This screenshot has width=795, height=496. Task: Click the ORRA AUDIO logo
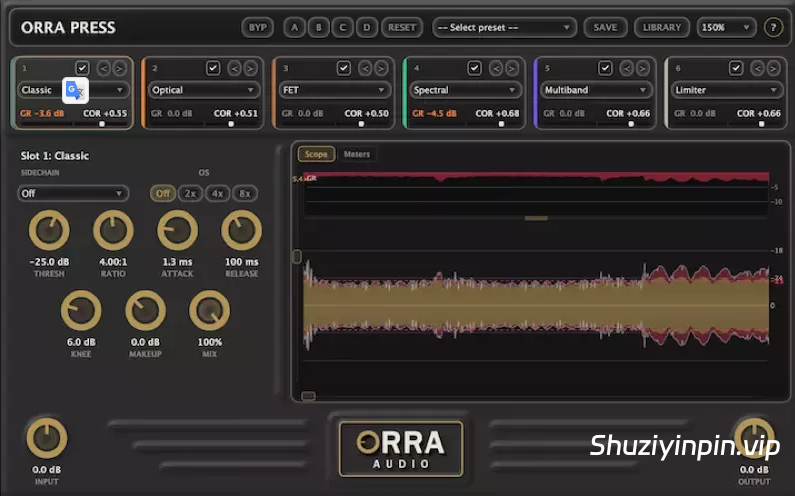(x=401, y=449)
